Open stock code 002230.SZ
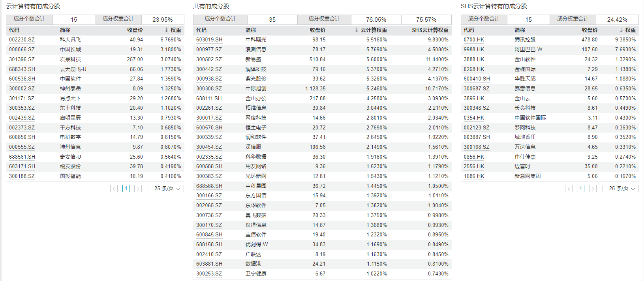The image size is (644, 281). tap(22, 40)
